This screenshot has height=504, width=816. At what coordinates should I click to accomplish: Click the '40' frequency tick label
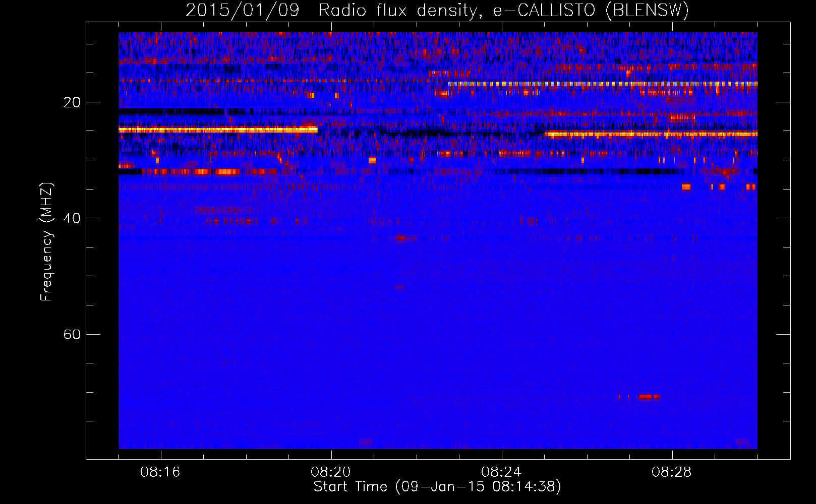pyautogui.click(x=72, y=218)
